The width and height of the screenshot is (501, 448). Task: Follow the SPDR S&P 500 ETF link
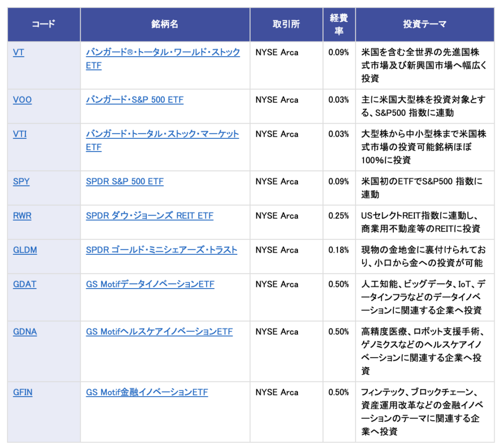125,181
